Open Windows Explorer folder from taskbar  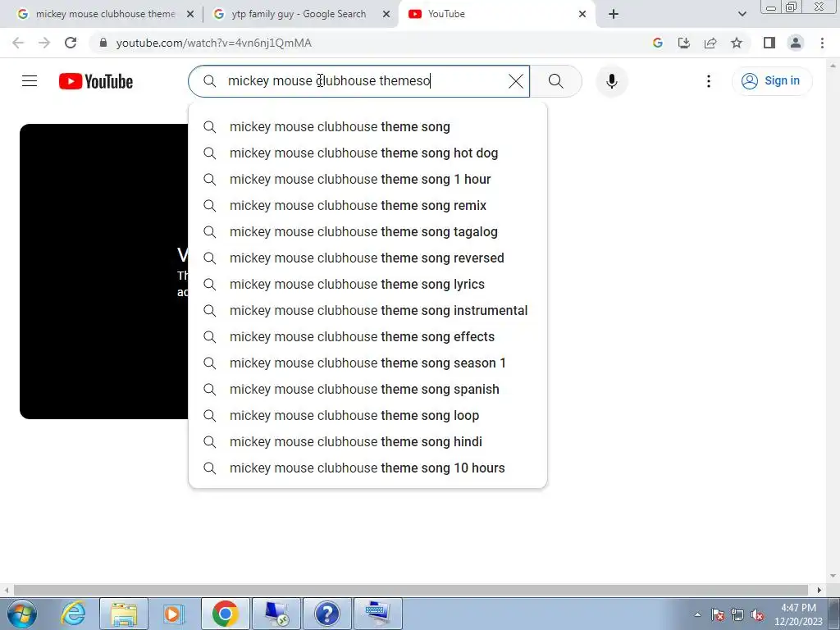click(x=124, y=614)
